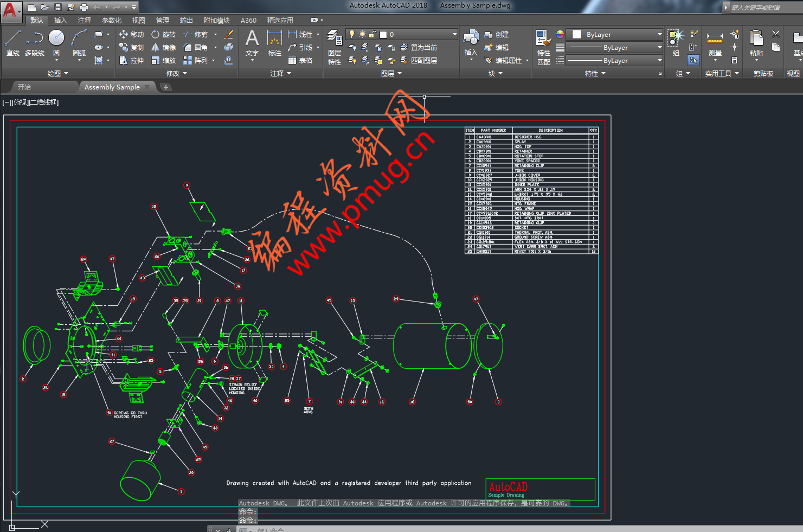Expand the Annotation (注释) panel
This screenshot has width=803, height=532.
click(280, 73)
